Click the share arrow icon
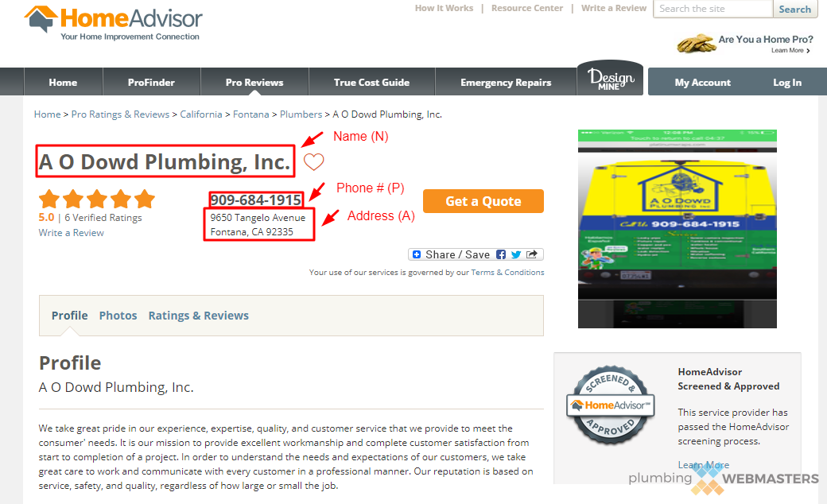The image size is (827, 504). (x=532, y=254)
